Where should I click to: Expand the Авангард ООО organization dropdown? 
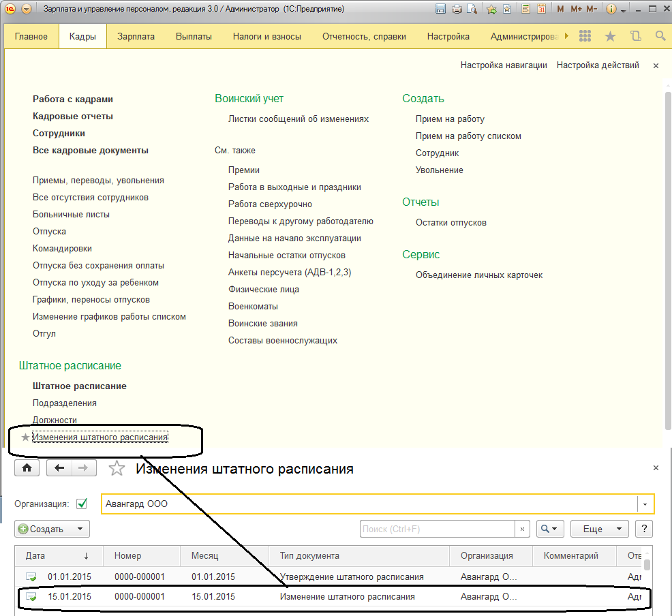tap(645, 504)
